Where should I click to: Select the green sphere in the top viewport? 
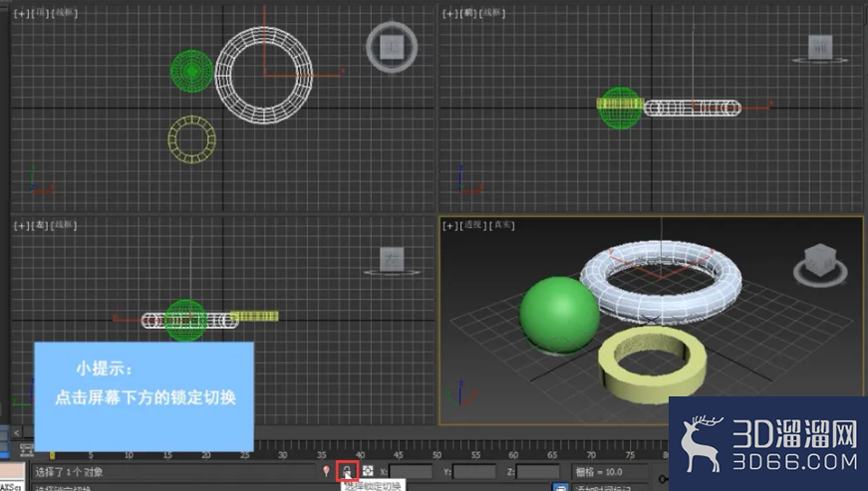pos(191,71)
